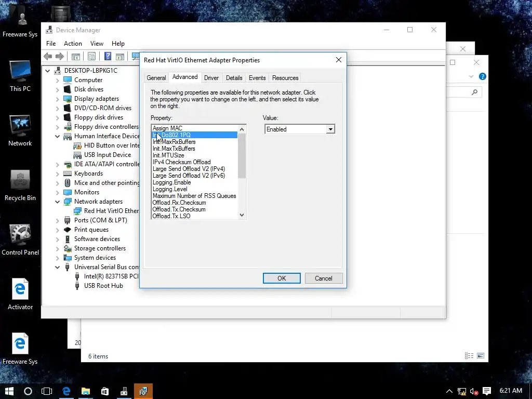The width and height of the screenshot is (532, 399).
Task: Click the Properties toolbar icon
Action: [91, 56]
